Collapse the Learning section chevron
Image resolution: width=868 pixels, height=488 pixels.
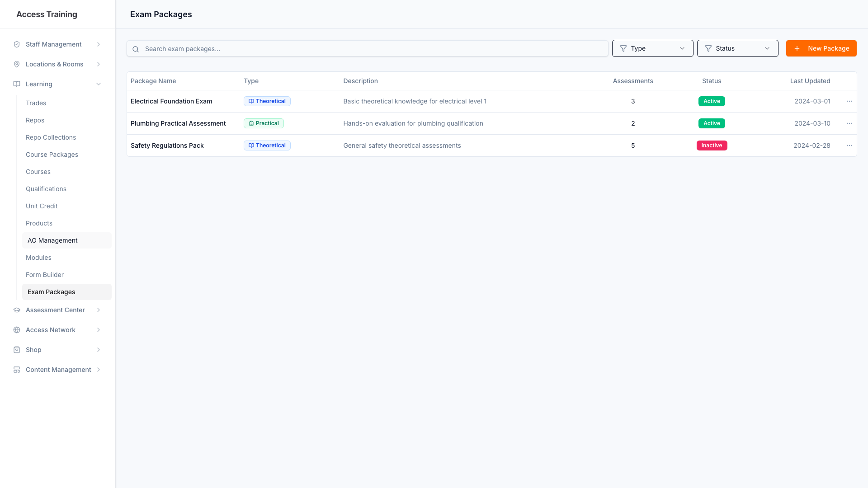(x=99, y=84)
